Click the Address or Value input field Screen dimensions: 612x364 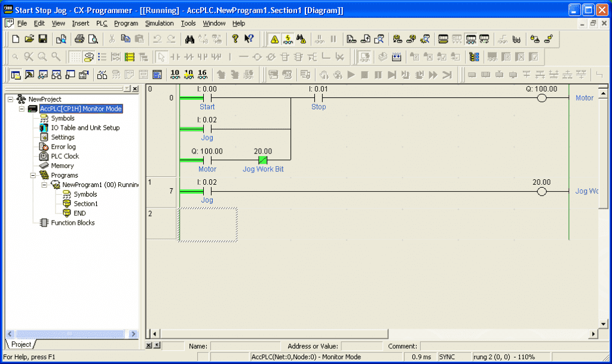point(362,346)
